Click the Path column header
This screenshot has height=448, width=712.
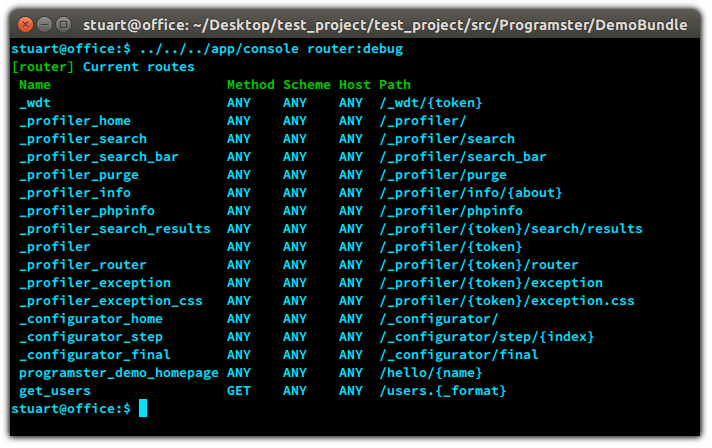(x=395, y=85)
